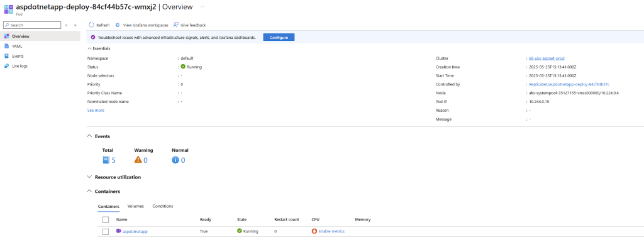The height and width of the screenshot is (250, 644).
Task: Click the Configure button
Action: pos(279,37)
